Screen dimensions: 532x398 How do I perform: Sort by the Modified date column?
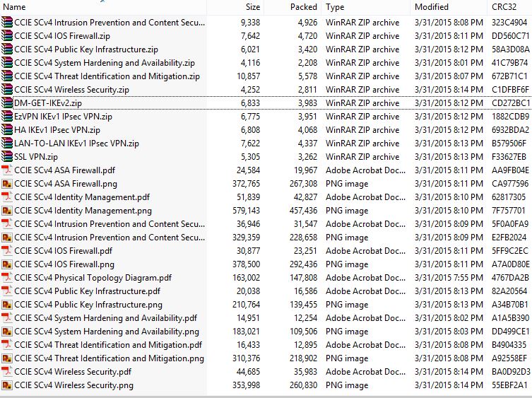449,7
